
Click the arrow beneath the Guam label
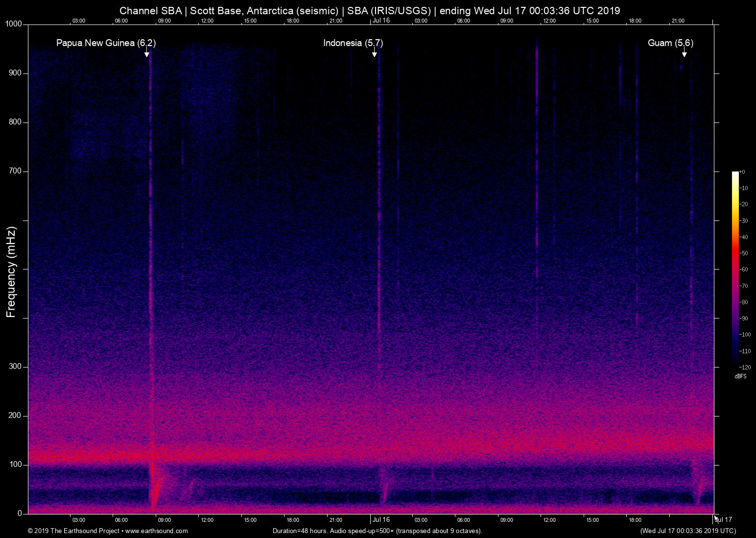[x=685, y=54]
